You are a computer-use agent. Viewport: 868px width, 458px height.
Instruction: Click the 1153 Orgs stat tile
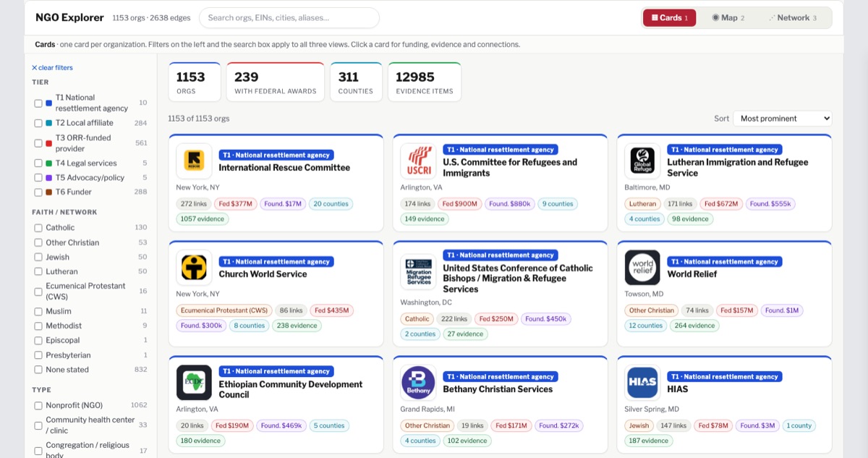click(195, 82)
